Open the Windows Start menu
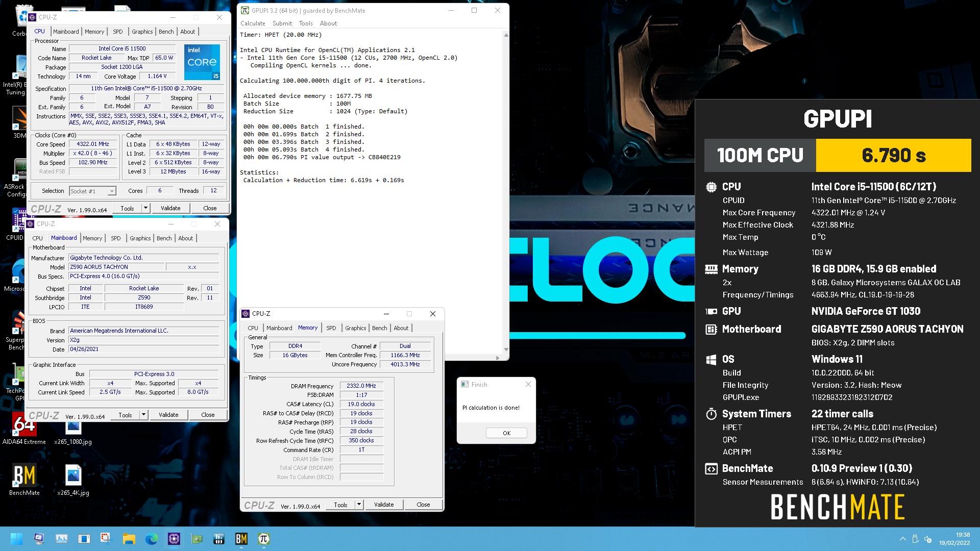980x551 pixels. click(16, 539)
